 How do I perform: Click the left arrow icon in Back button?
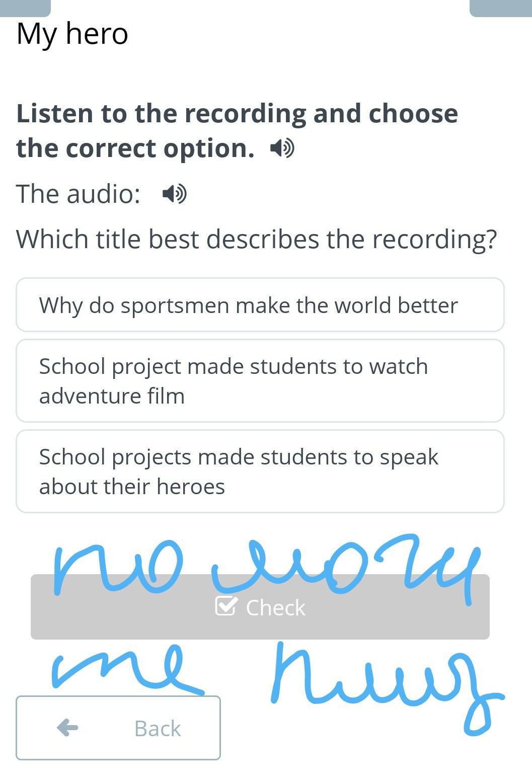(67, 727)
